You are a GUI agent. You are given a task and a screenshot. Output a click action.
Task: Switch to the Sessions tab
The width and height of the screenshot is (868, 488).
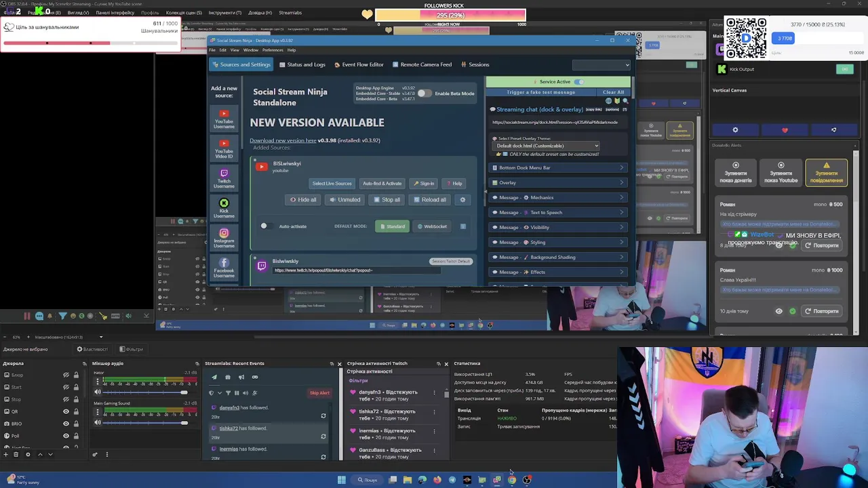[475, 64]
